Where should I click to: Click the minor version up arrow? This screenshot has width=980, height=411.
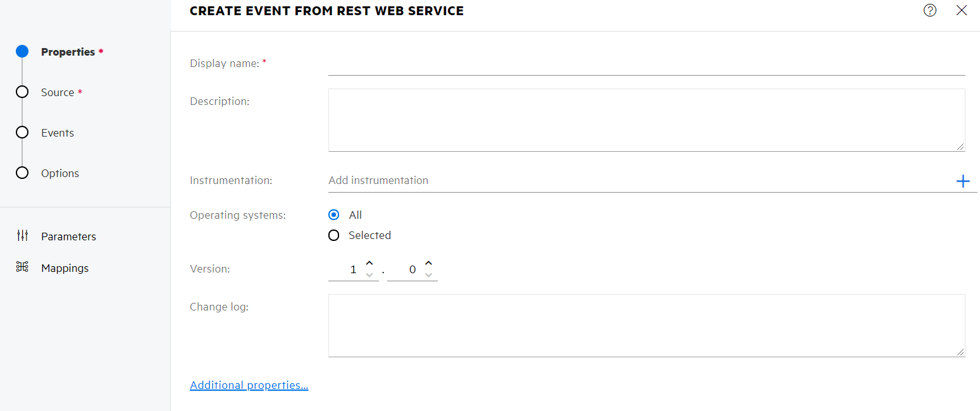(x=428, y=263)
